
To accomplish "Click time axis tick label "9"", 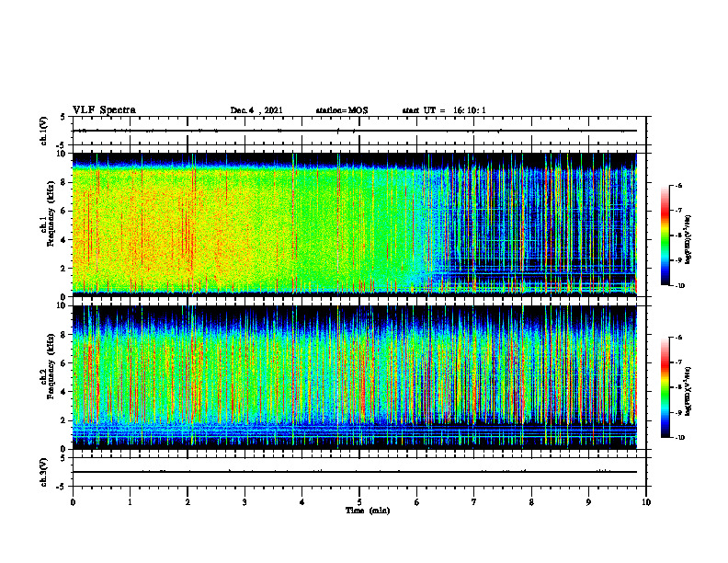I will point(588,502).
